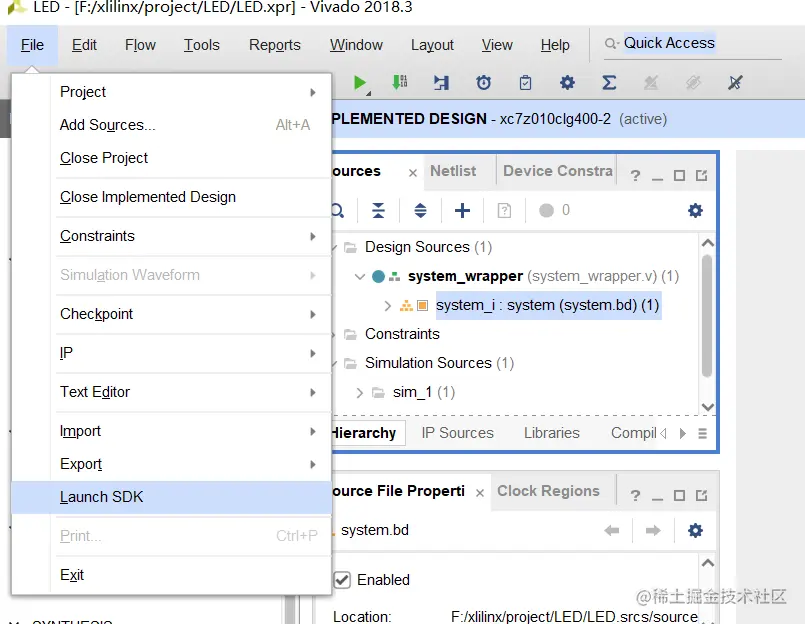The height and width of the screenshot is (624, 805).
Task: Open the Tools menu
Action: (202, 45)
